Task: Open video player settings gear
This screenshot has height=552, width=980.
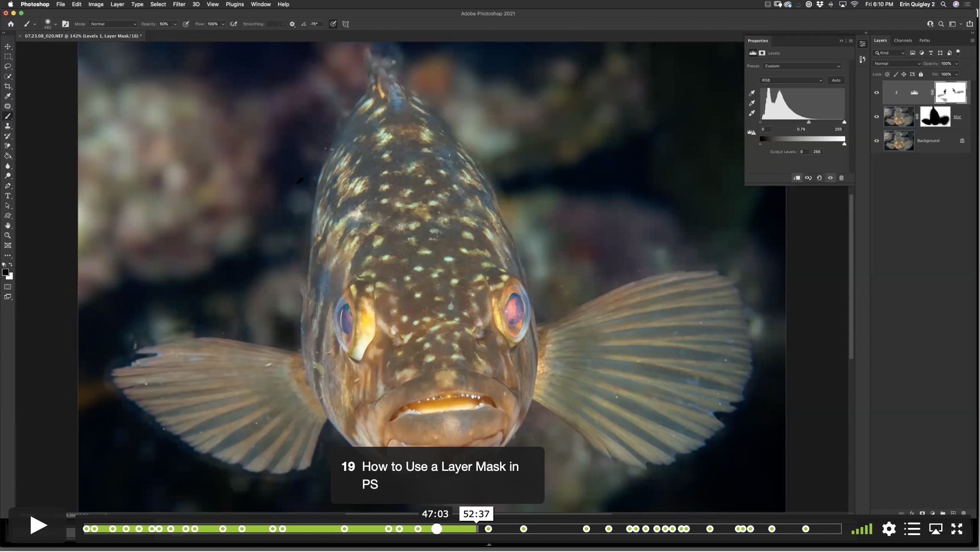Action: click(889, 529)
